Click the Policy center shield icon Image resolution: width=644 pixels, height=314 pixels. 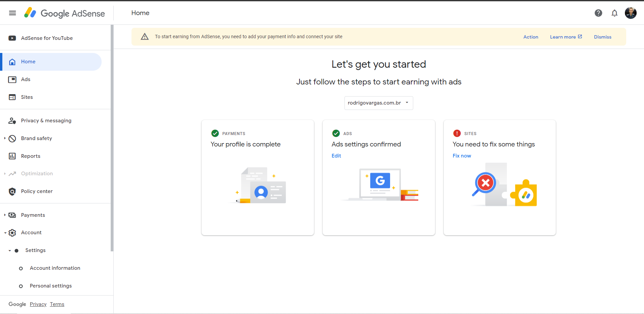(12, 191)
